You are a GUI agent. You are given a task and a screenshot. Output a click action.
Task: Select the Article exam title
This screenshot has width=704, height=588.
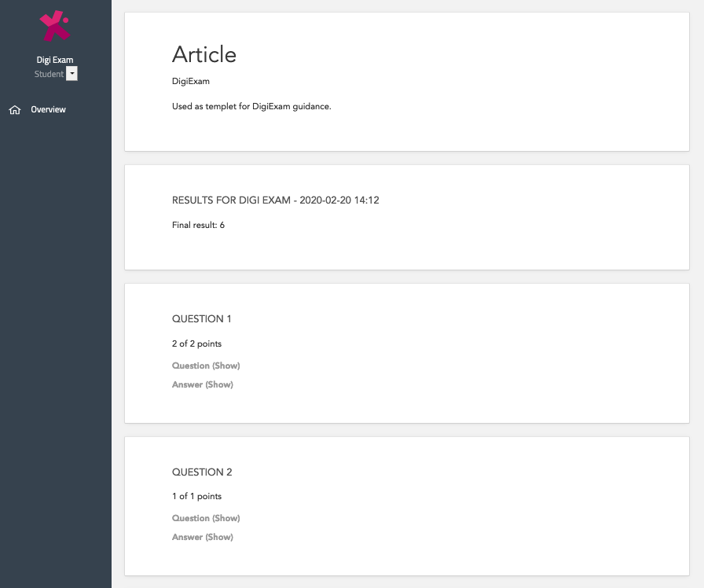(x=204, y=54)
